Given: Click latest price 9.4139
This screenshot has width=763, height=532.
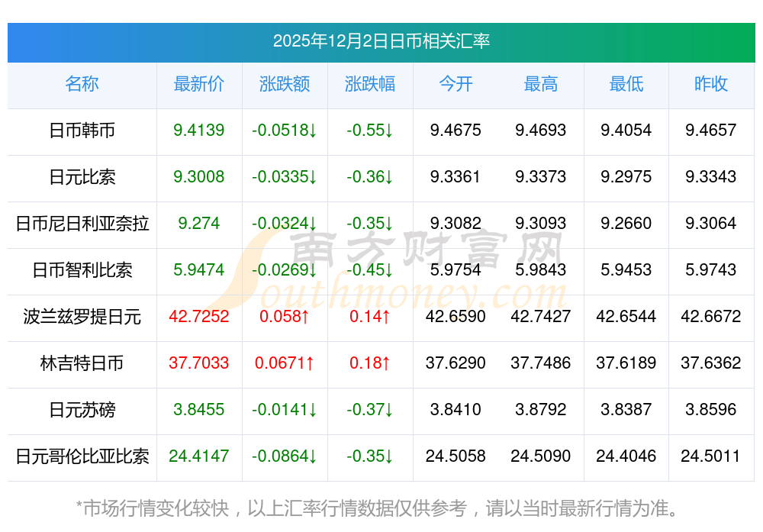Looking at the screenshot, I should (199, 131).
